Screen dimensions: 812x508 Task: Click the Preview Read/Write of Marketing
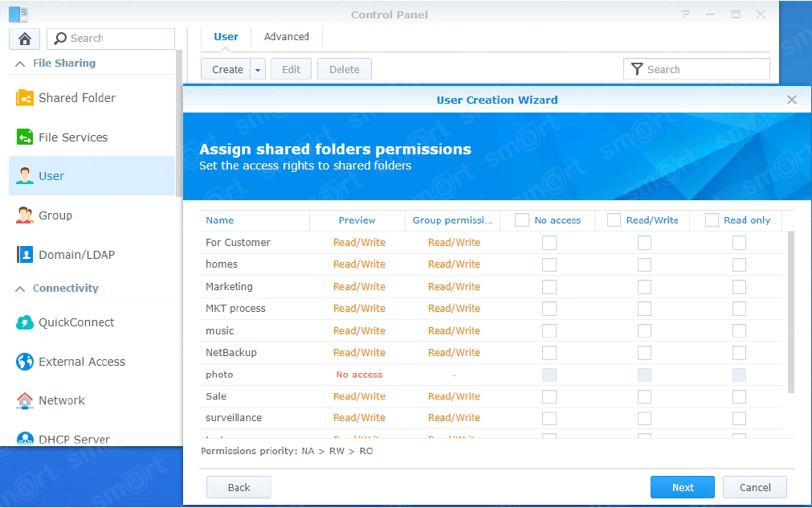(359, 287)
